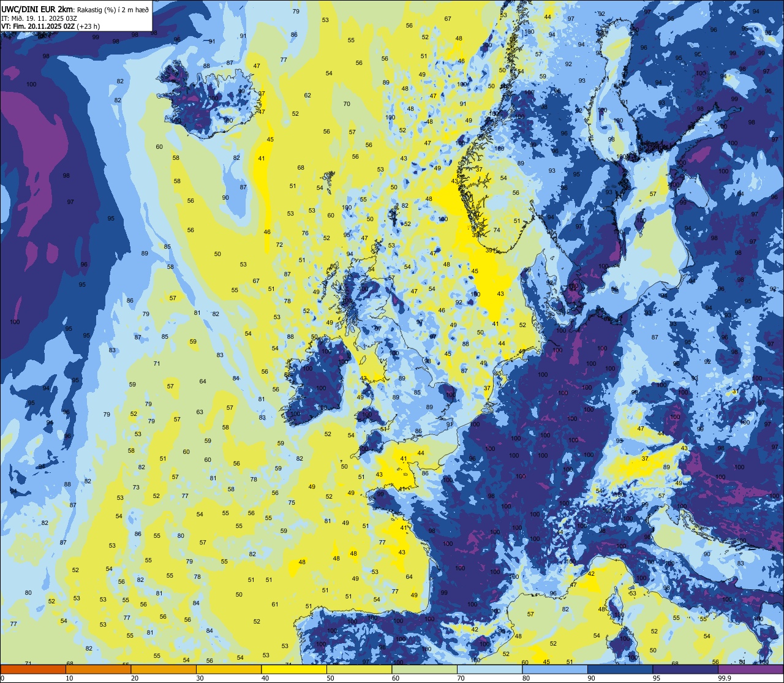
Task: Click the 20–30 amber legend swatch
Action: point(164,670)
